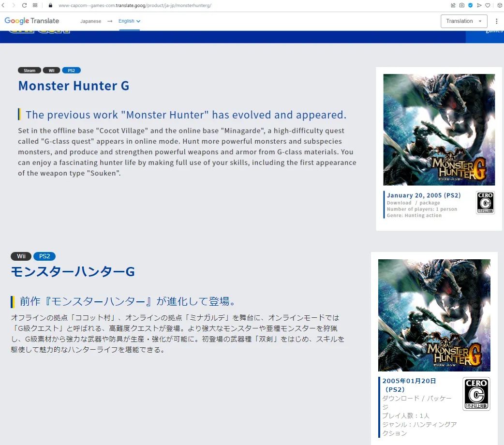Go back to the previous page
The image size is (504, 445).
[x=3, y=5]
